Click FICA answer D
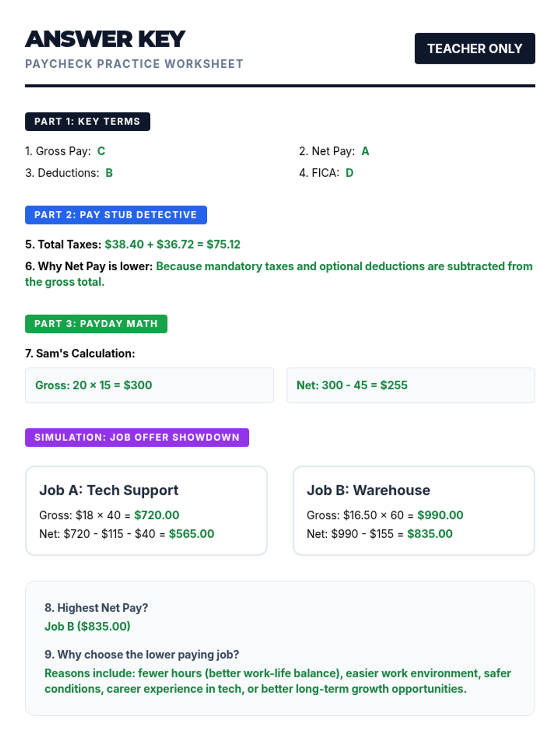This screenshot has width=560, height=747. [350, 173]
